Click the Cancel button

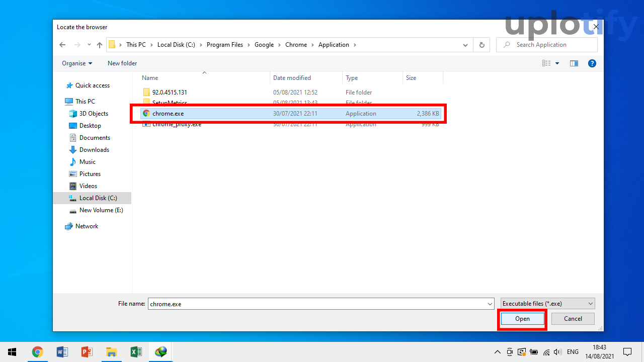click(573, 319)
